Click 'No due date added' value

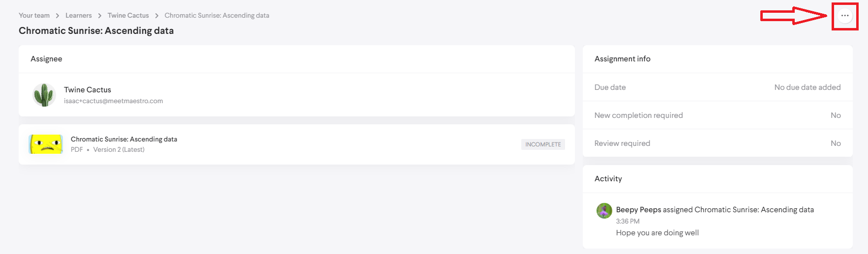pos(807,87)
